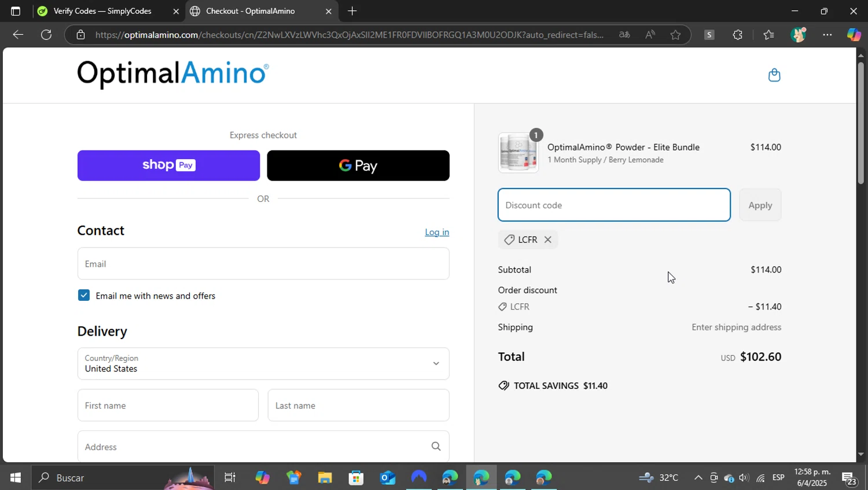Click the Apply discount button
Screen dimensions: 868x490
(760, 205)
